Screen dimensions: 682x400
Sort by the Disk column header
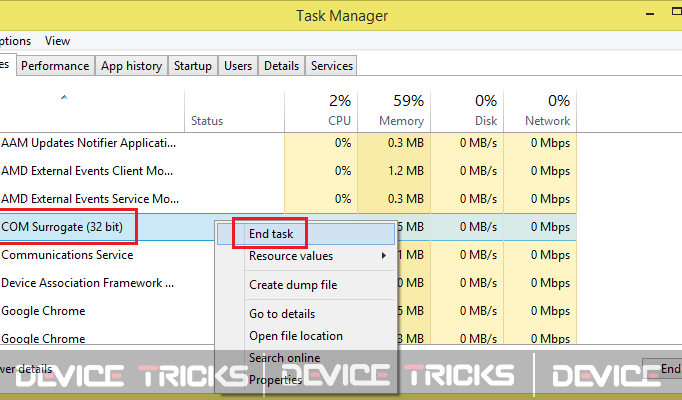[467, 111]
